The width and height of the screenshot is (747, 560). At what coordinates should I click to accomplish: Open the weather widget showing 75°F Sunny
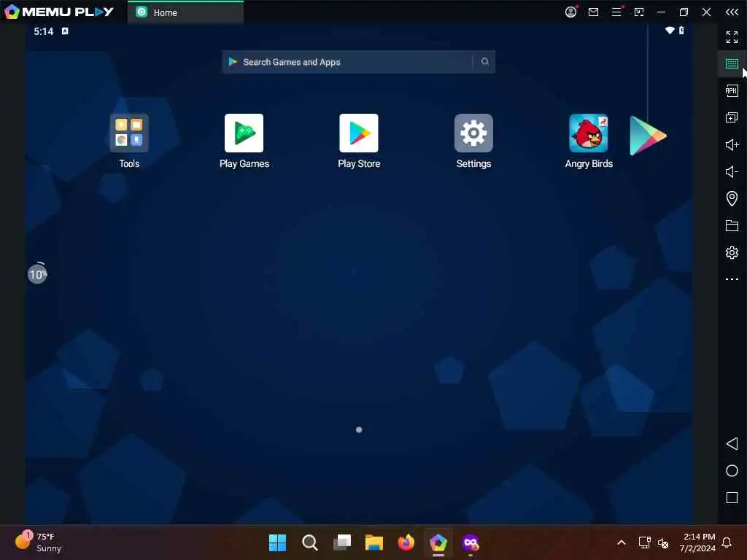pyautogui.click(x=38, y=542)
